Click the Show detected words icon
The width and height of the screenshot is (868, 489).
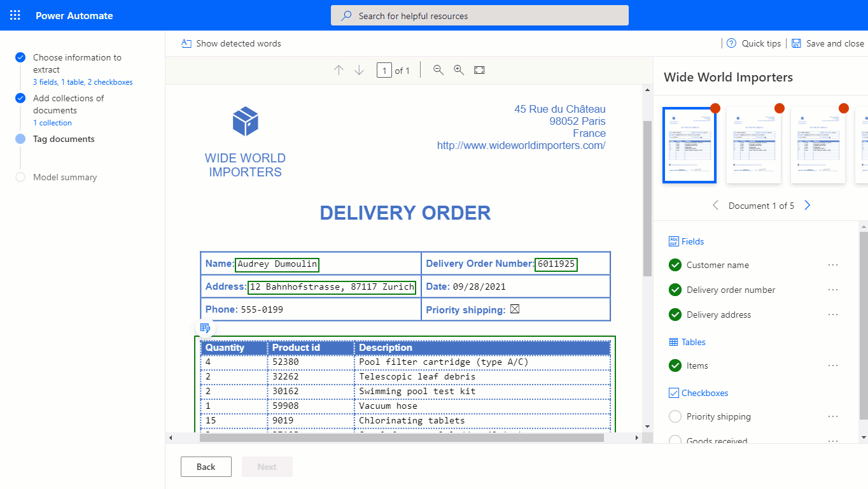tap(186, 43)
